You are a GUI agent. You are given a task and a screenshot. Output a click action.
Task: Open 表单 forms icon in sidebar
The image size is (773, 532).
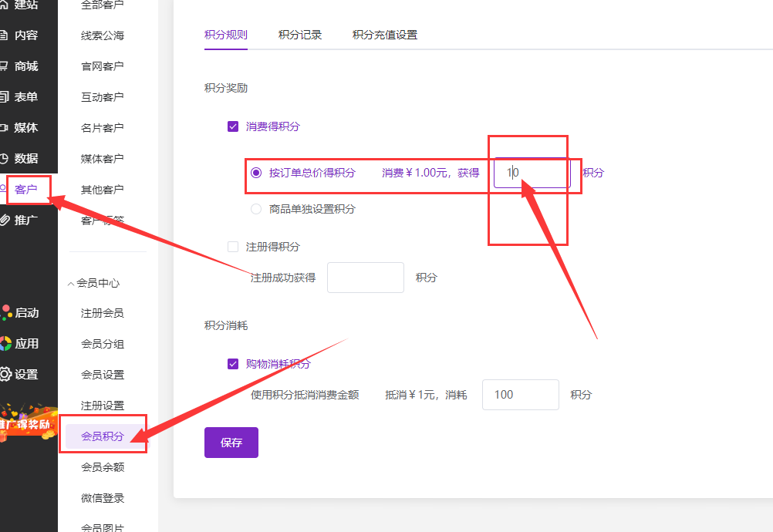[5, 97]
